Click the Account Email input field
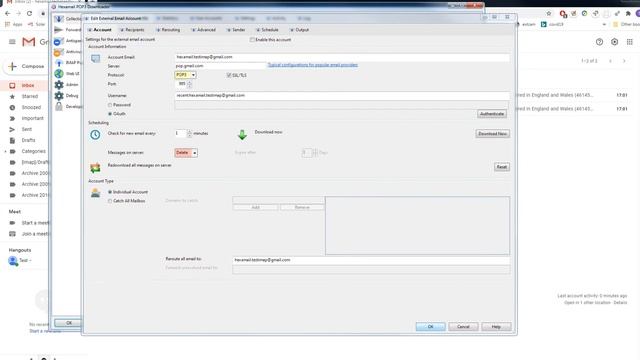Screen dimensions: 640x360 click(342, 57)
